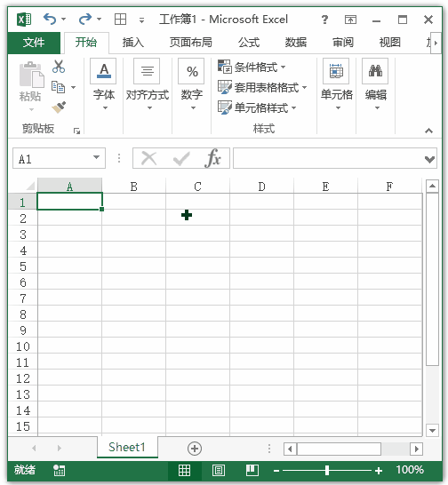Switch to the 插入 Insert tab
The width and height of the screenshot is (448, 485).
point(133,43)
